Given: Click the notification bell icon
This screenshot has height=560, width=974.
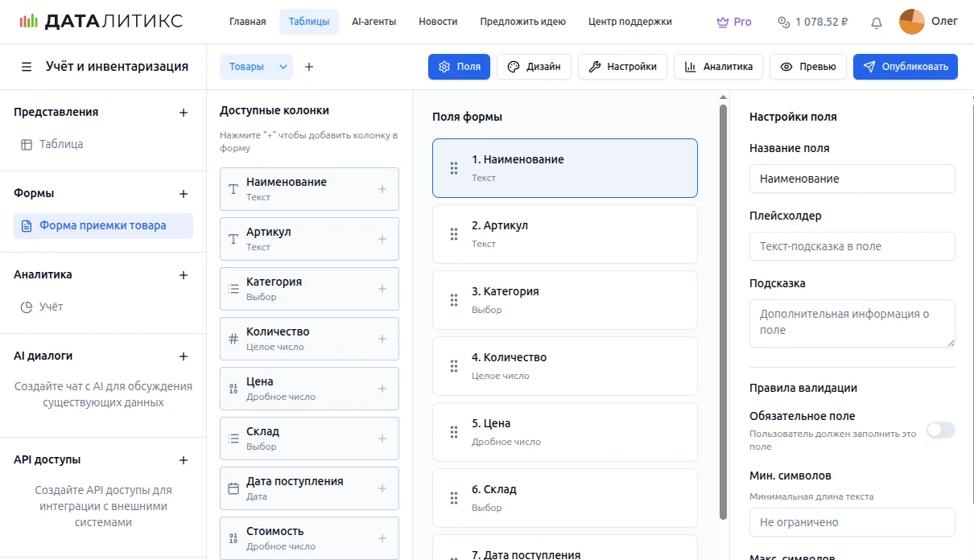Looking at the screenshot, I should (x=877, y=23).
